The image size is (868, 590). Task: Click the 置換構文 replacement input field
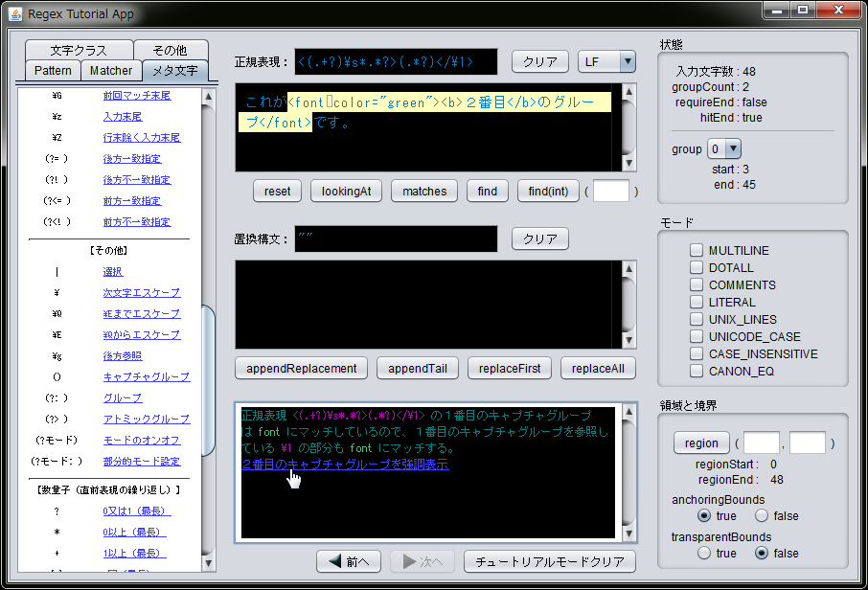point(396,238)
